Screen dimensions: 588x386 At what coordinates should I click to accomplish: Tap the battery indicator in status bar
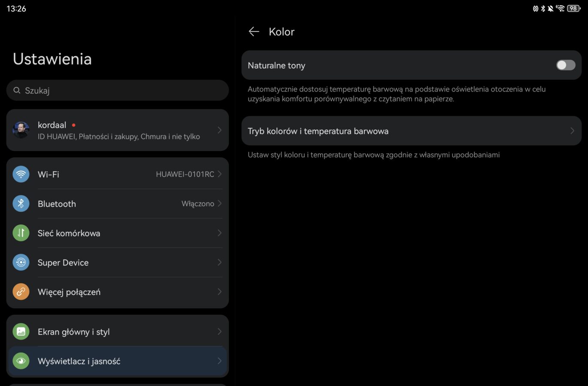coord(573,8)
